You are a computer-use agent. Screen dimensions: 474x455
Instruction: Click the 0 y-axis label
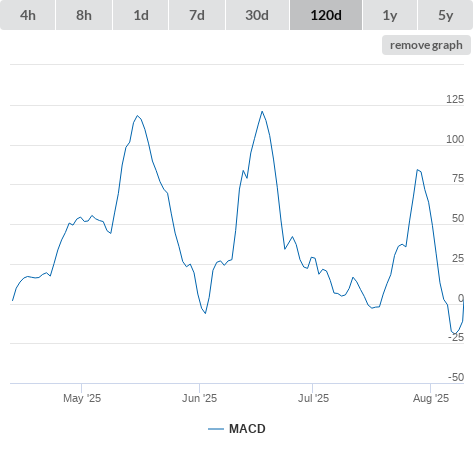click(x=461, y=298)
